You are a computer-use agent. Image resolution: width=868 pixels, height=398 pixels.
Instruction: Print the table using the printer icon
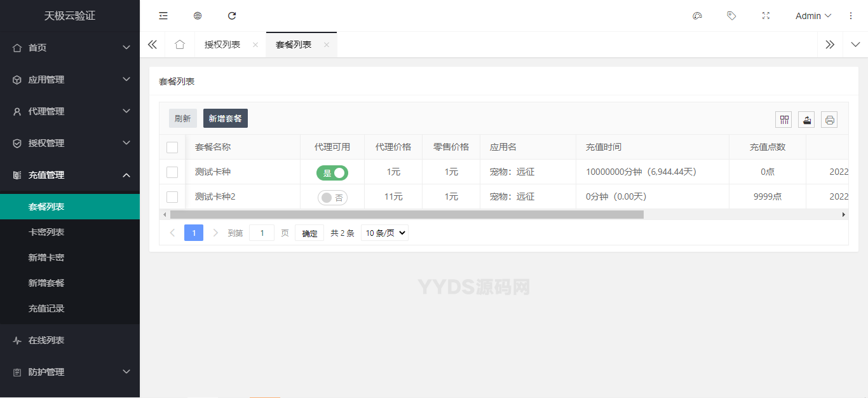tap(829, 120)
